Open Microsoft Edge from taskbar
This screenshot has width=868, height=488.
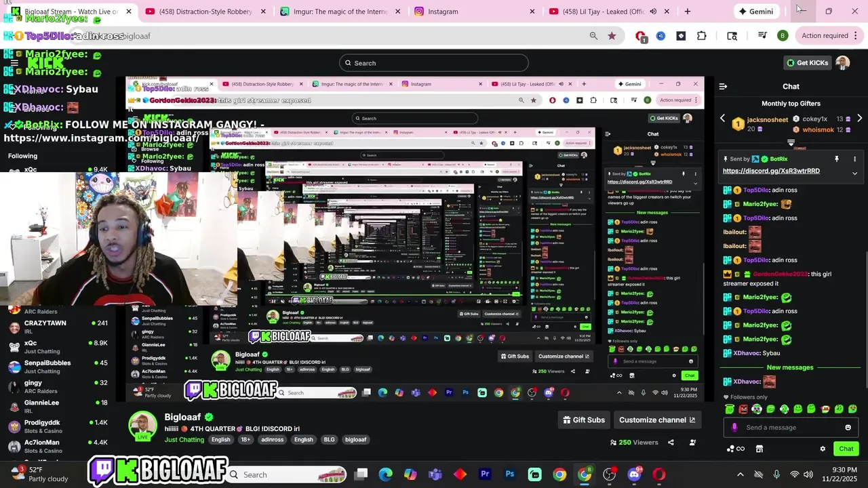(x=385, y=474)
